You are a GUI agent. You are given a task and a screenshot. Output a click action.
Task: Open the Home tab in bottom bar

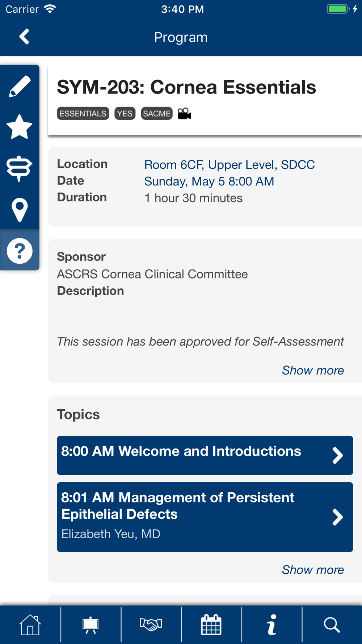pyautogui.click(x=30, y=625)
